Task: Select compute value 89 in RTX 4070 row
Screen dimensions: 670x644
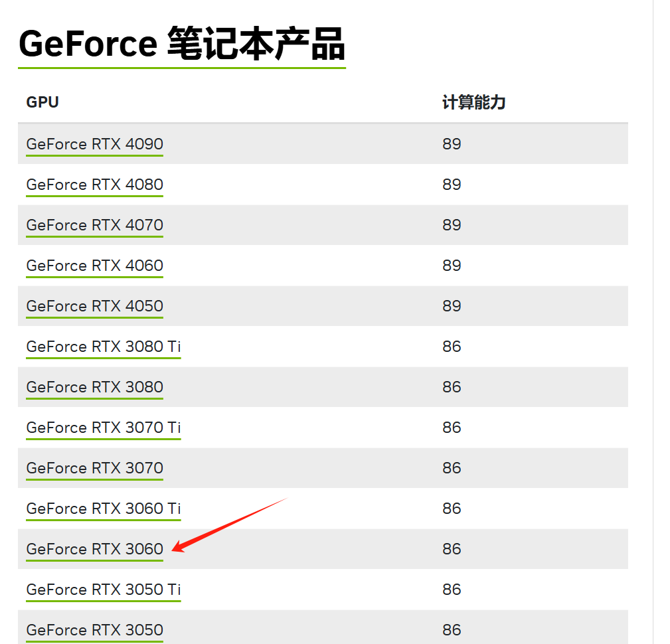Action: 452,225
